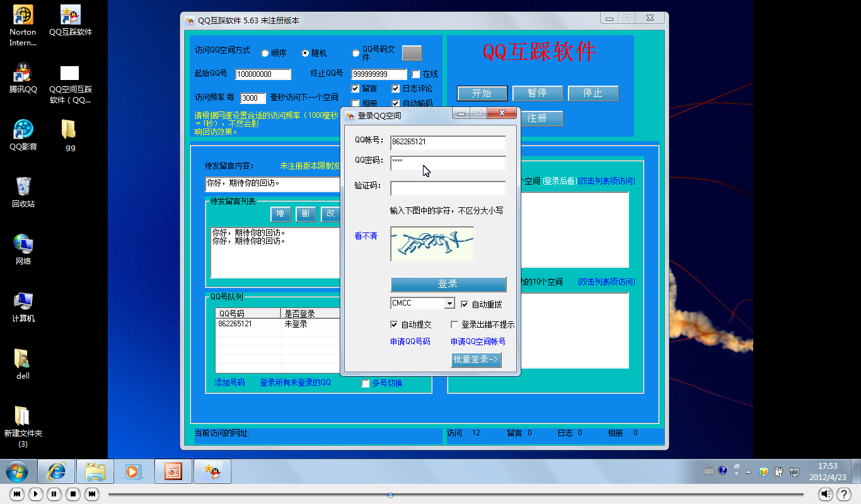Viewport: 861px width, 504px height.
Task: Click the 登录 button in login dialog
Action: click(x=448, y=284)
